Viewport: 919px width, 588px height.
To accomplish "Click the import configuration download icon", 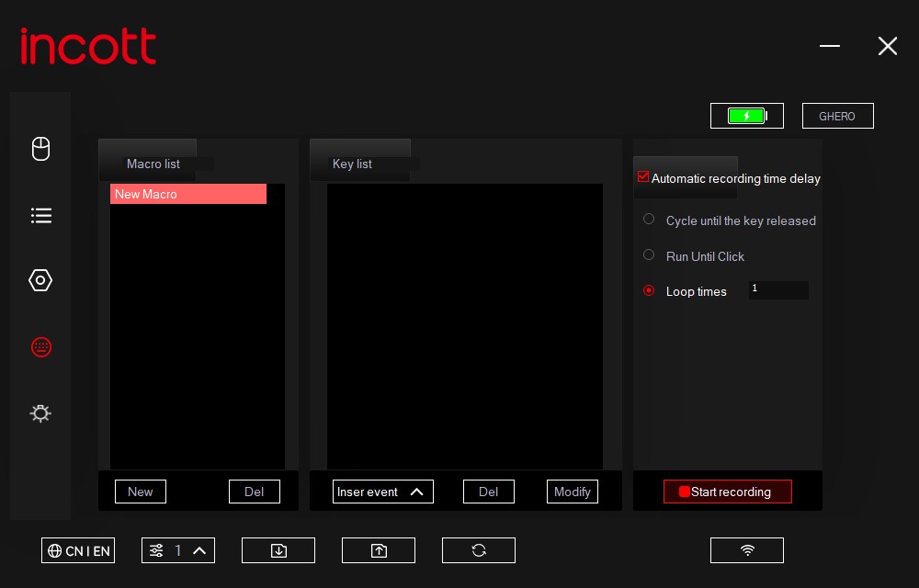I will coord(278,550).
